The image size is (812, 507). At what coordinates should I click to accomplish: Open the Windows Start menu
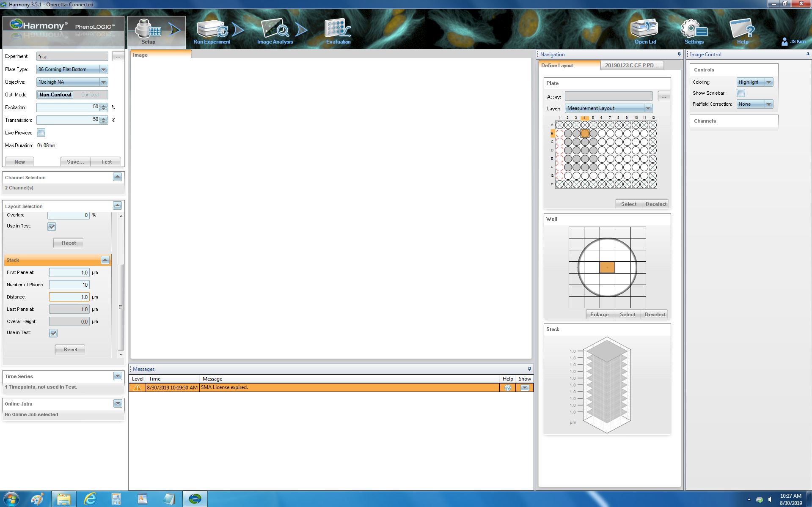[11, 499]
